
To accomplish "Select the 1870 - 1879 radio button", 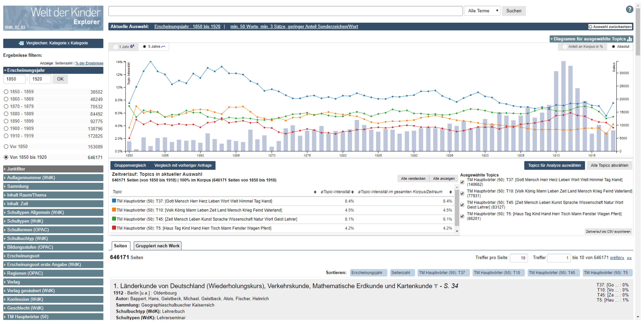I will click(6, 107).
